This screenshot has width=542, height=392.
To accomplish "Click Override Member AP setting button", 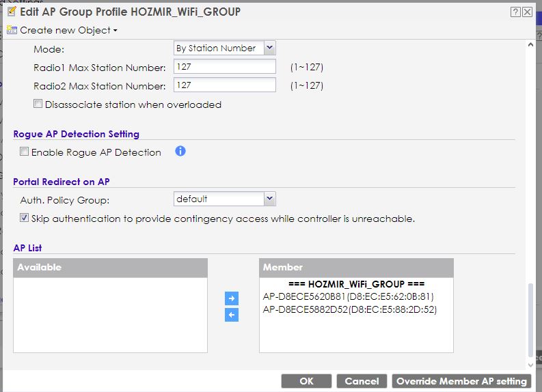I will 461,381.
